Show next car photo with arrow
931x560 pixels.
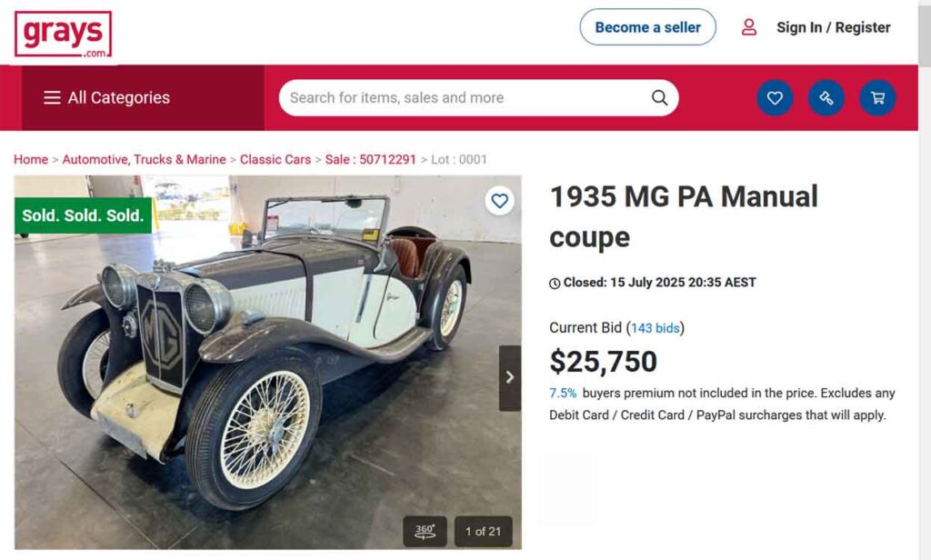coord(510,377)
